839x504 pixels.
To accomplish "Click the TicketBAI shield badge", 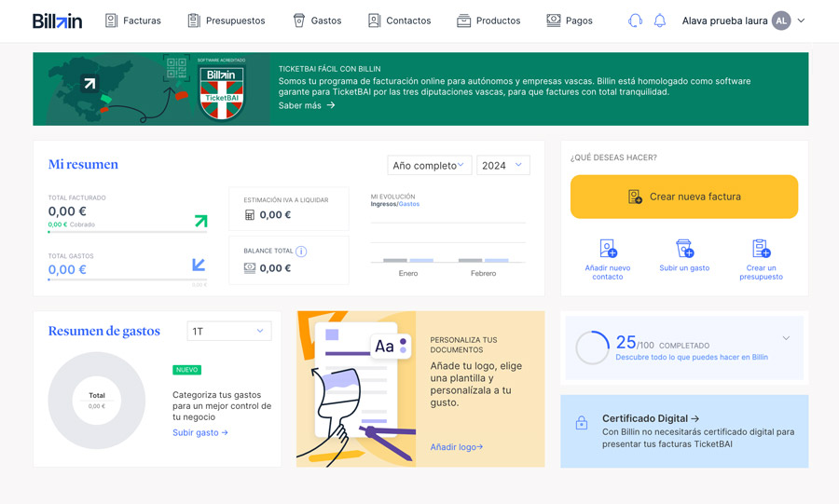I will coord(222,92).
